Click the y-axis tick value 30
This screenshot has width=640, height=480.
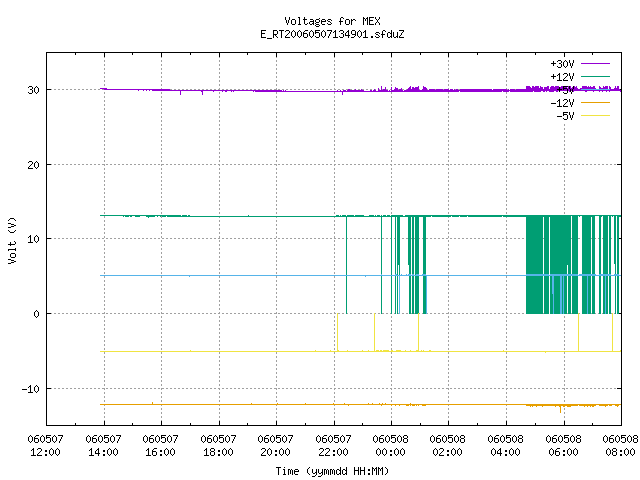pyautogui.click(x=33, y=90)
